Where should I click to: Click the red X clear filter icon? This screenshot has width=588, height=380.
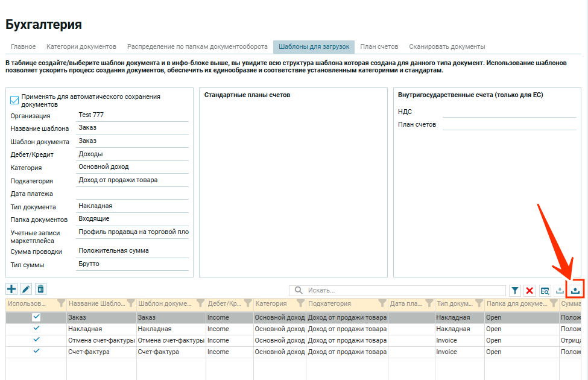pos(530,291)
